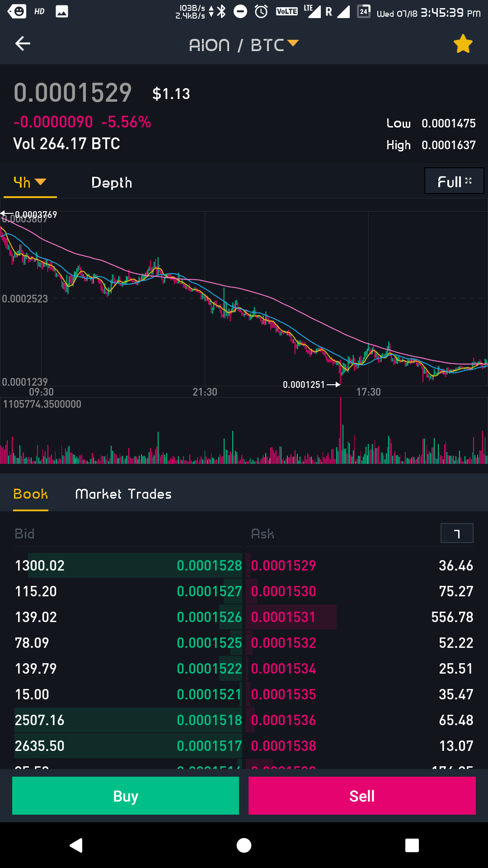The image size is (488, 868).
Task: Tap the volume bar chart
Action: click(244, 432)
